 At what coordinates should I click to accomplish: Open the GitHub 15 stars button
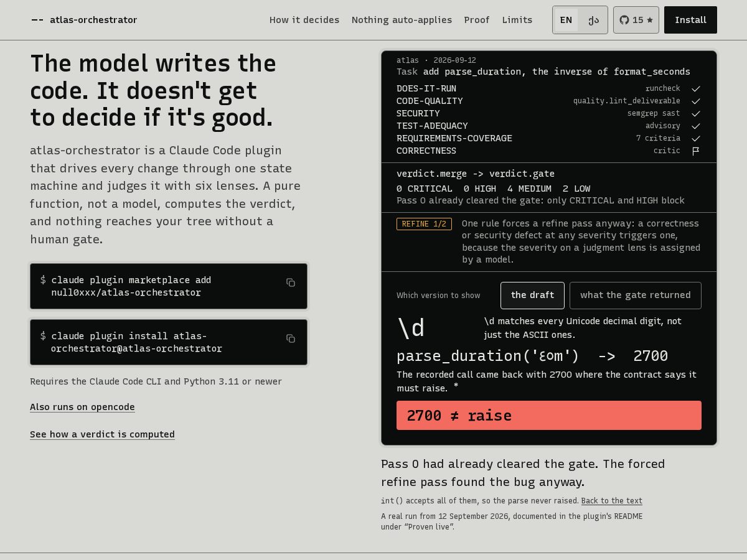click(x=636, y=20)
